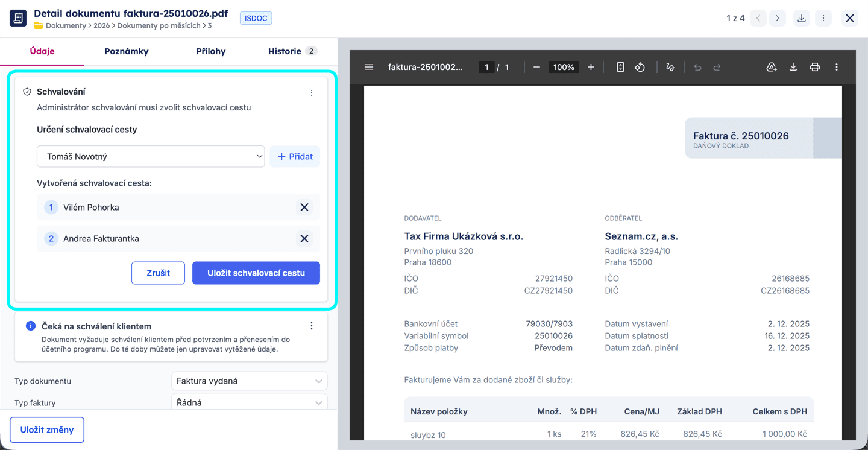Open the PDF sidebar hamburger menu

point(369,67)
